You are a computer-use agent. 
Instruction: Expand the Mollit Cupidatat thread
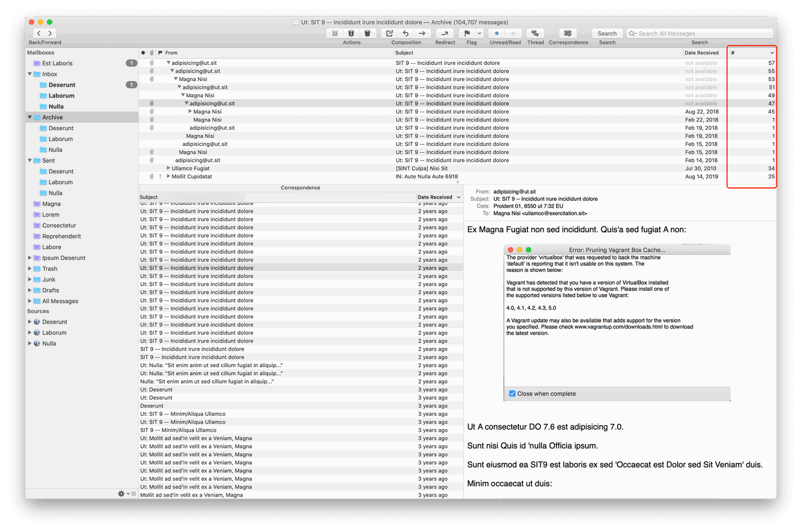pos(168,176)
